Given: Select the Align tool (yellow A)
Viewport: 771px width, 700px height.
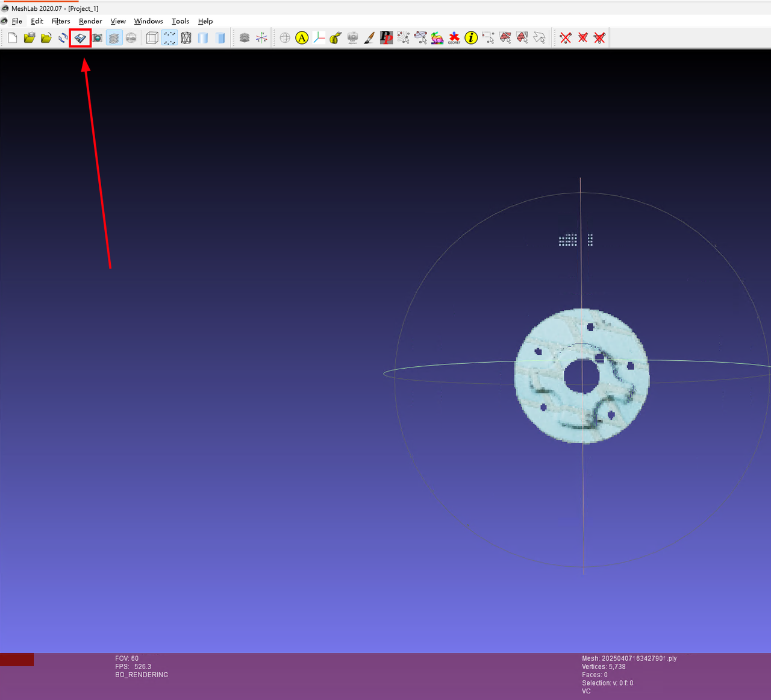Looking at the screenshot, I should pyautogui.click(x=302, y=38).
